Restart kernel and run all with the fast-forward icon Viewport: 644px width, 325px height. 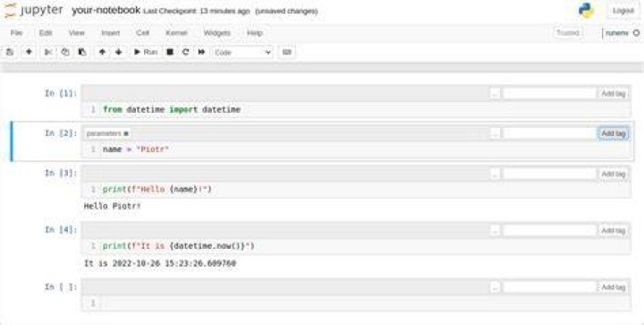click(x=201, y=52)
